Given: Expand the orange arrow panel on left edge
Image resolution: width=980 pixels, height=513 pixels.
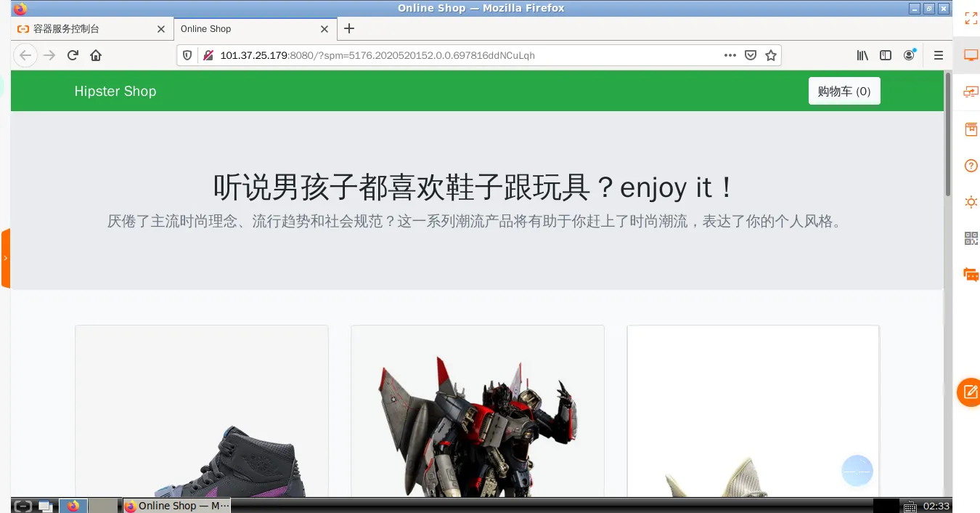Looking at the screenshot, I should click(5, 257).
